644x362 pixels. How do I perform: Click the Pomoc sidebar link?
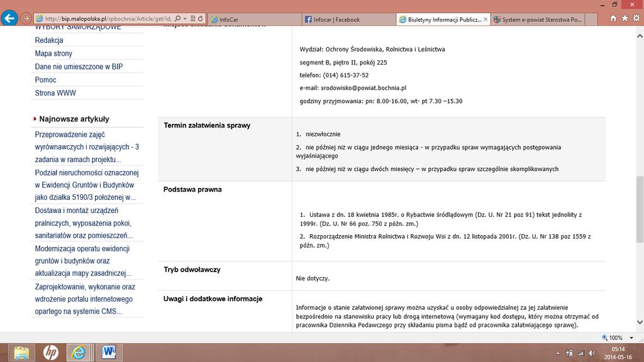tap(45, 80)
